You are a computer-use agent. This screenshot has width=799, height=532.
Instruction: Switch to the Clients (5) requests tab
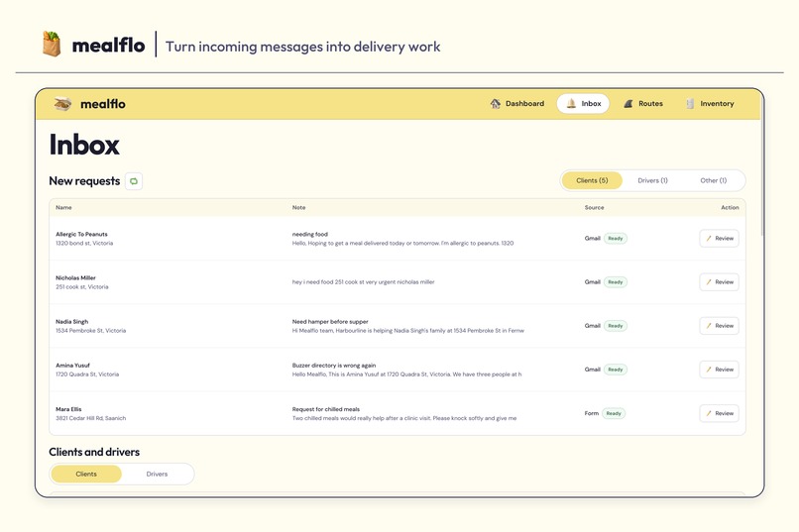point(592,180)
